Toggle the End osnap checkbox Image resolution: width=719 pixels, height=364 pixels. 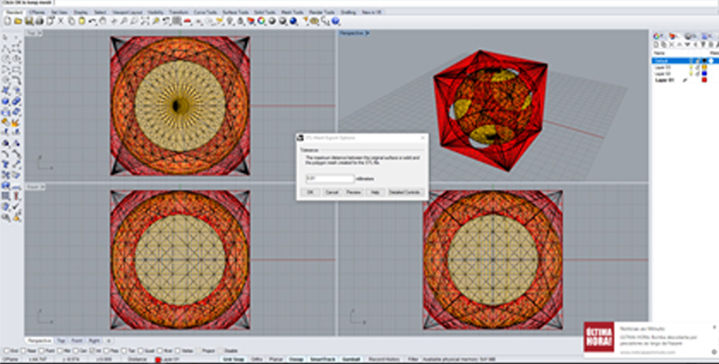click(6, 351)
